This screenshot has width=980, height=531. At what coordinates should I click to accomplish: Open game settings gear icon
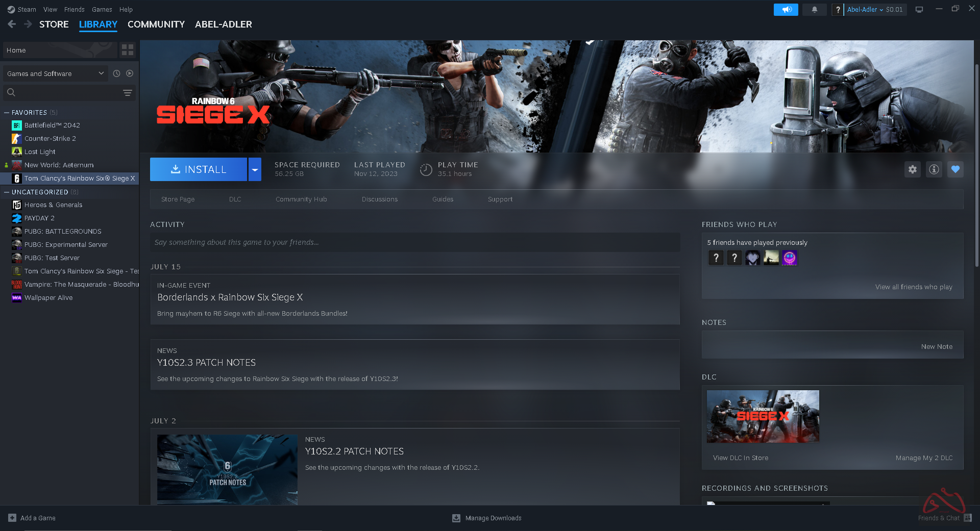pos(912,169)
